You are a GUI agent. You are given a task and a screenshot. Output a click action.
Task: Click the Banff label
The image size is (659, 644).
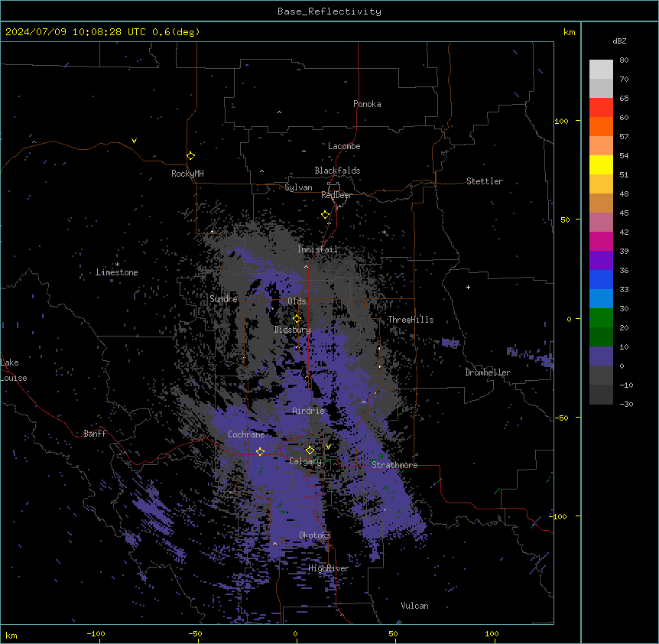tap(95, 434)
